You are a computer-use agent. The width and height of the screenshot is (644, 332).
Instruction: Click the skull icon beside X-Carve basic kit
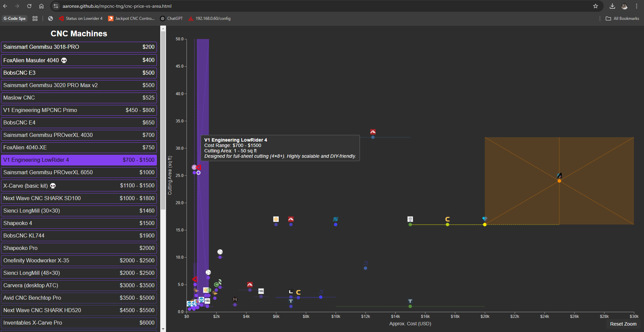point(53,186)
